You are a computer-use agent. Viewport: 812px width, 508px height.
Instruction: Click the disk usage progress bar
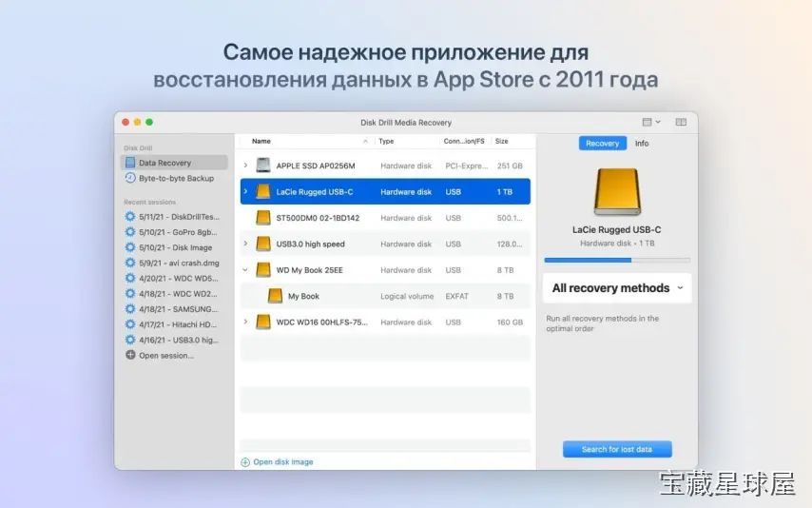coord(617,261)
